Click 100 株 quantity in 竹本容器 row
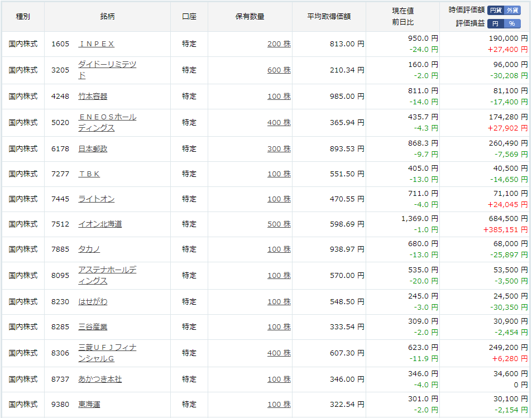 coord(279,97)
